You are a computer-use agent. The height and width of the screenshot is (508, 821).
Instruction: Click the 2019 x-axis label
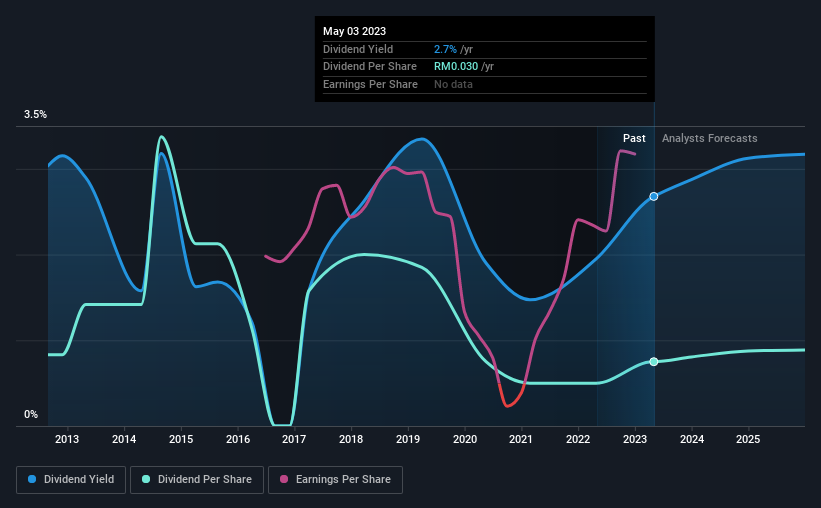coord(408,439)
